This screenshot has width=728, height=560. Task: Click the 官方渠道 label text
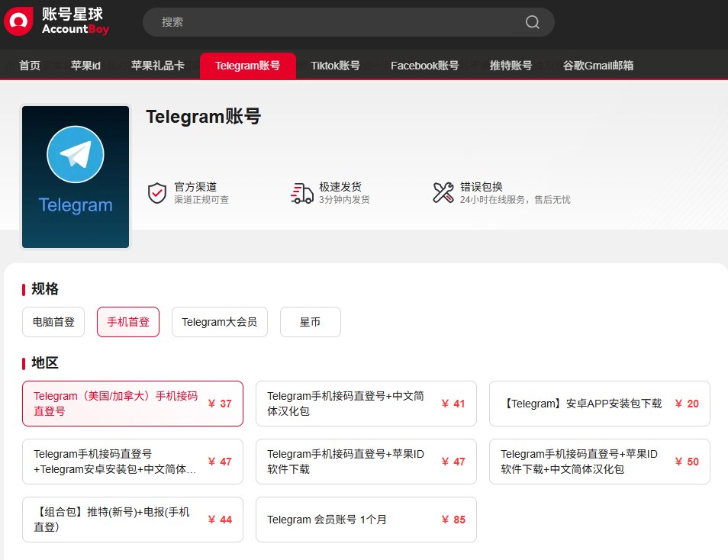click(195, 187)
